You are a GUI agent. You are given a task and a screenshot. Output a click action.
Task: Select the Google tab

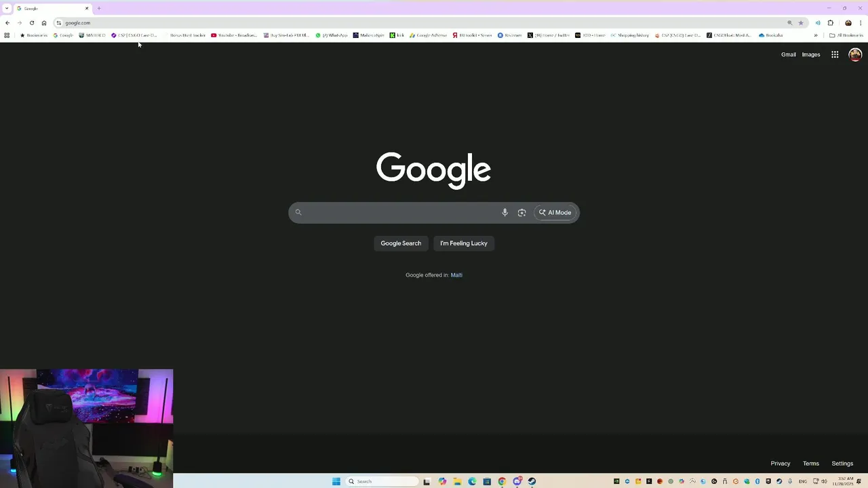coord(53,8)
